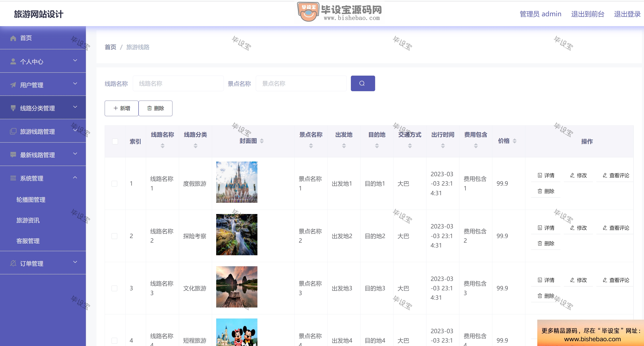Click the user icon beside 个人中心
This screenshot has width=644, height=346.
point(13,62)
